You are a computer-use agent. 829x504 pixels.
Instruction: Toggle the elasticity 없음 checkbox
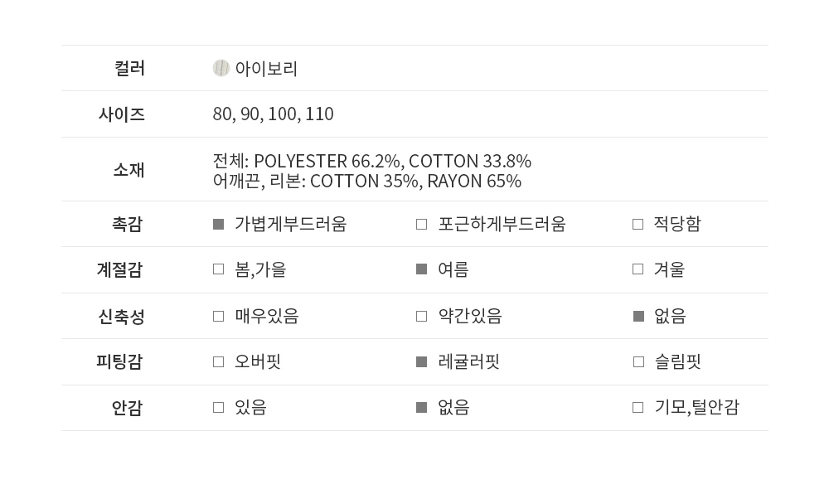[638, 316]
